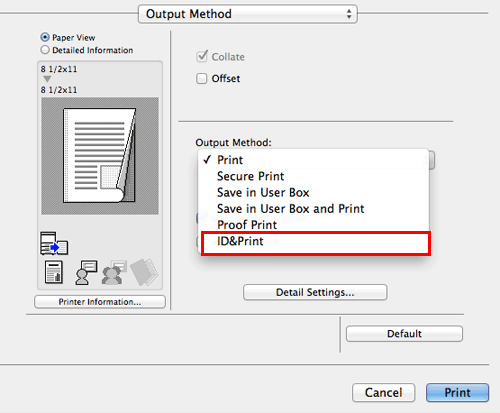Screen dimensions: 500x413
Task: Click the output tray printer icon
Action: (54, 243)
